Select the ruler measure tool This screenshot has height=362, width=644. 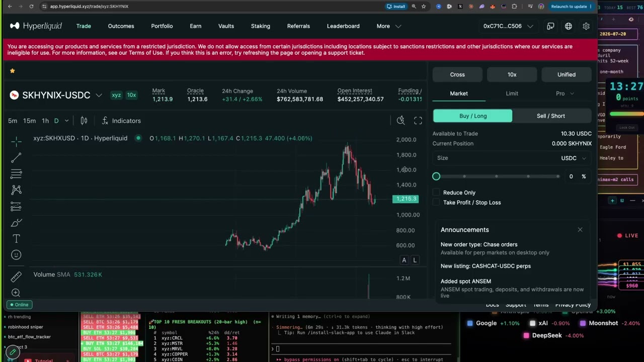(x=16, y=277)
